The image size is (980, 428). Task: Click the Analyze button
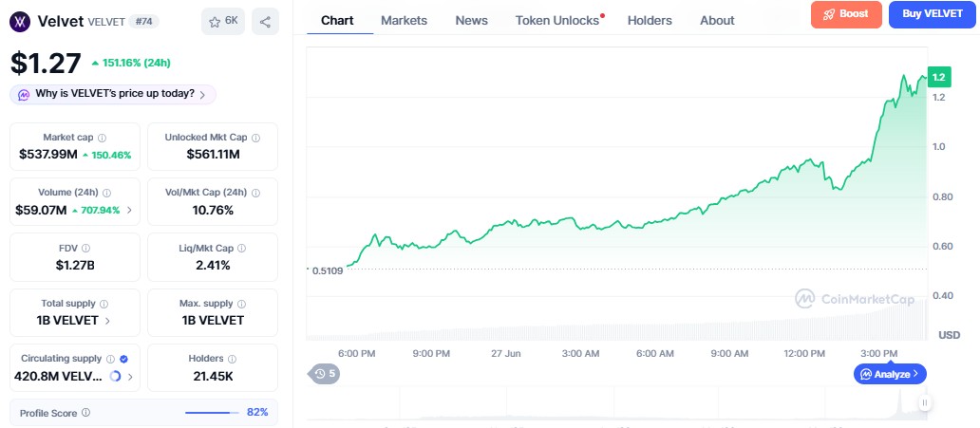pos(890,374)
